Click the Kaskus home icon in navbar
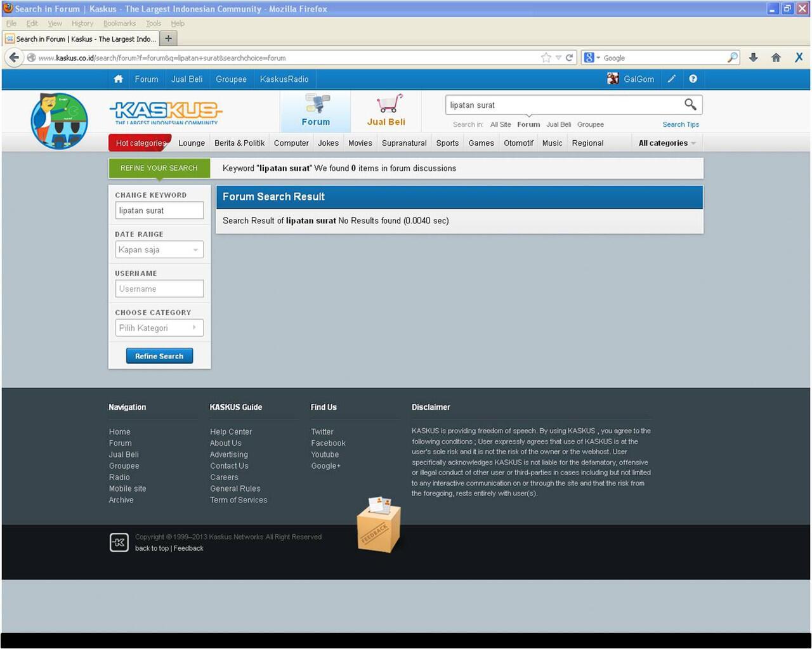 click(118, 79)
